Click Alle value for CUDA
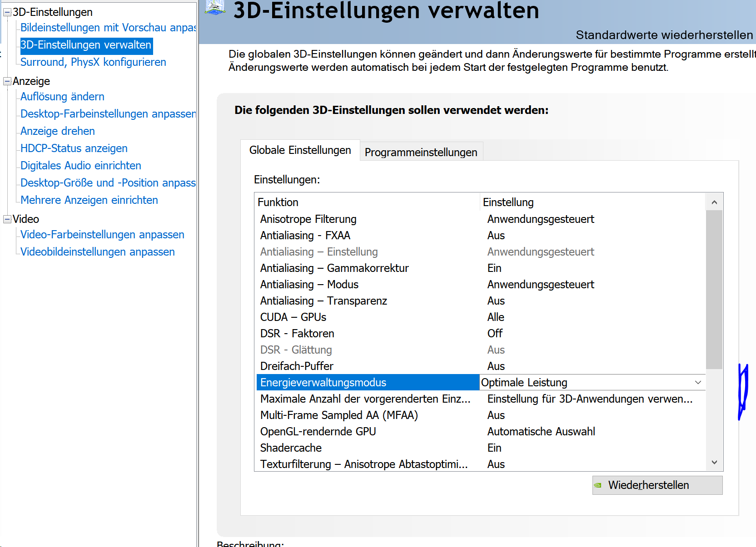The height and width of the screenshot is (547, 756). pyautogui.click(x=496, y=317)
